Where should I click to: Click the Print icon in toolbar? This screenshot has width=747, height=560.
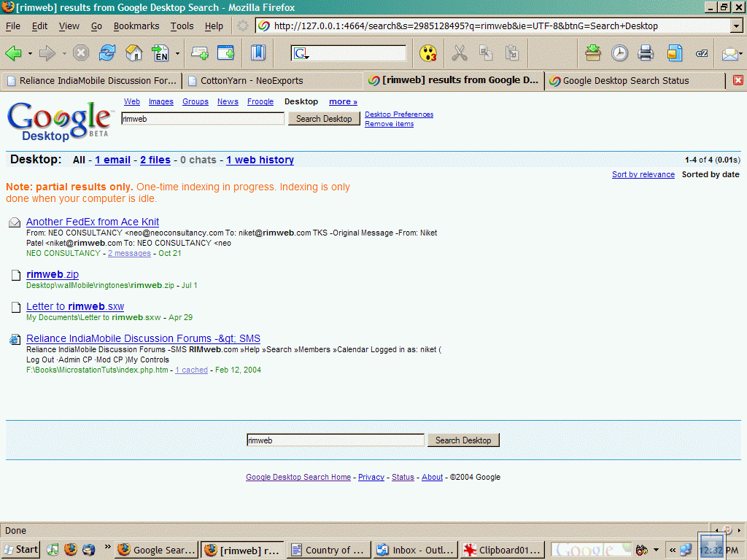tap(646, 53)
